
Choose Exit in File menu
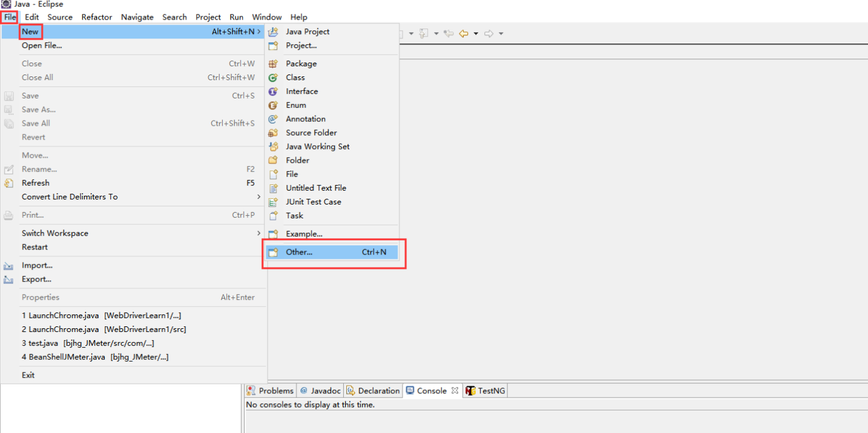pos(132,376)
